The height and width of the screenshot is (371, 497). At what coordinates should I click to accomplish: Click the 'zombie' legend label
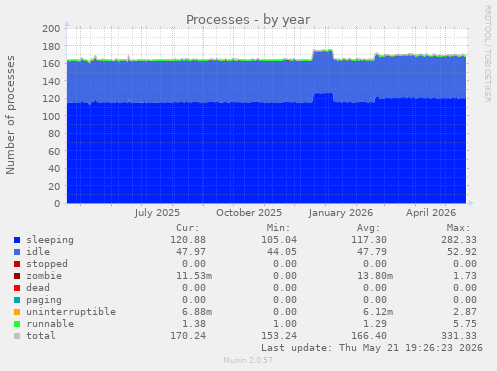[44, 276]
